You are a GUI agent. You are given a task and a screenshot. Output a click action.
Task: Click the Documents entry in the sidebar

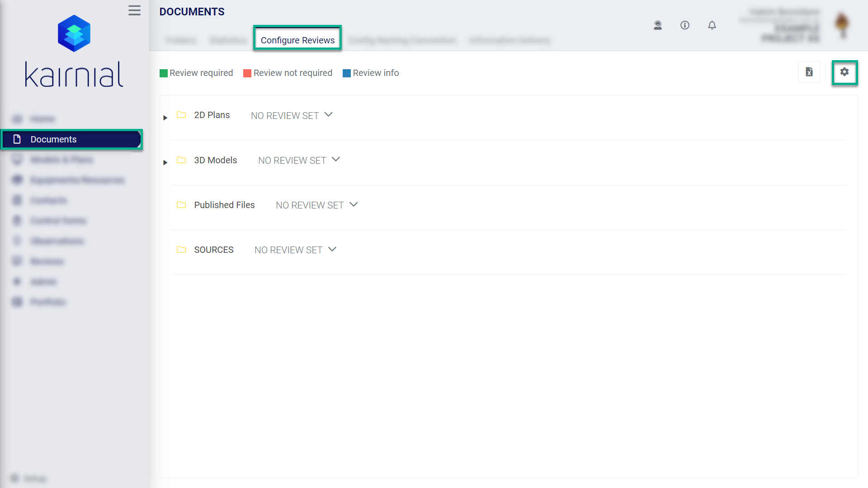click(53, 139)
